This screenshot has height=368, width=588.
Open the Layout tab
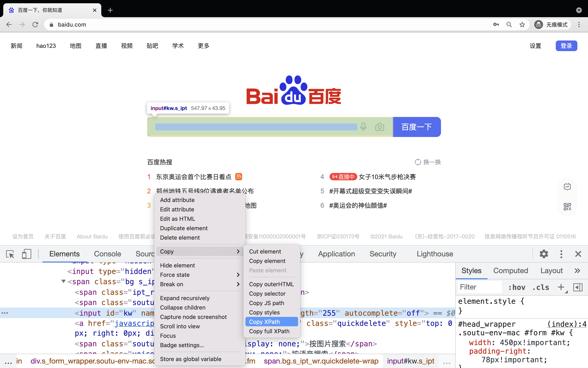[551, 271]
